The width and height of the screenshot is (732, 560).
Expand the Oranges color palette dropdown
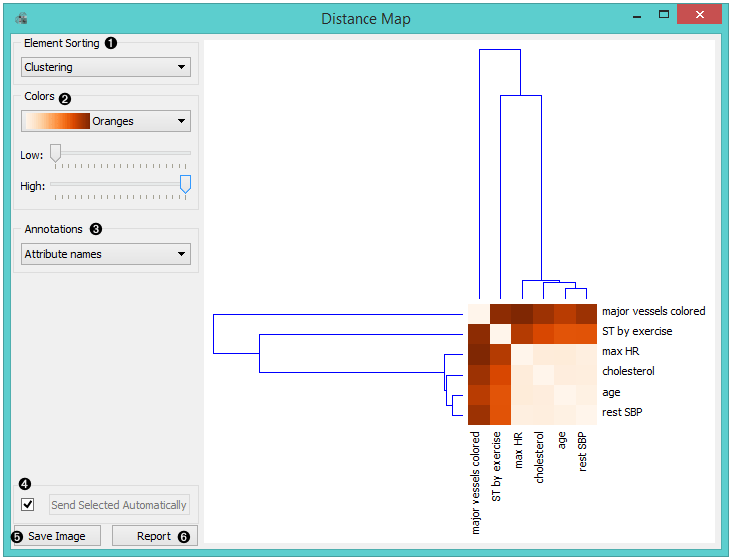point(181,121)
